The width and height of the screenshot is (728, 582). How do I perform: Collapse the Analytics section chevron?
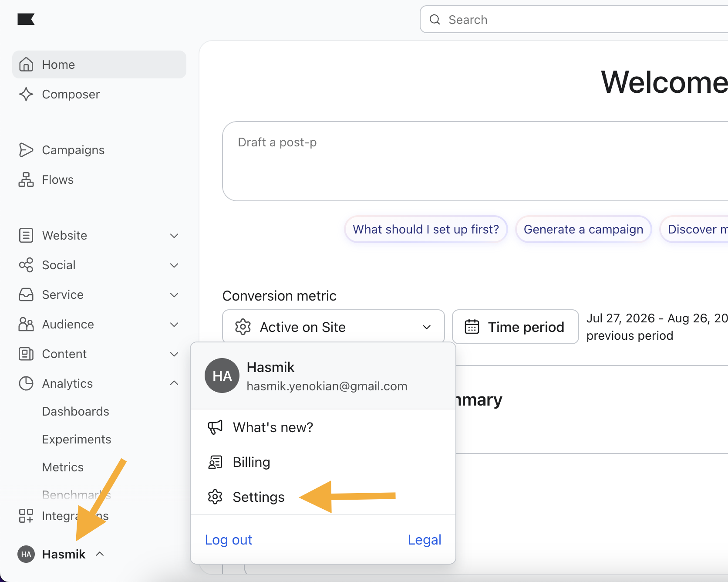pos(174,383)
